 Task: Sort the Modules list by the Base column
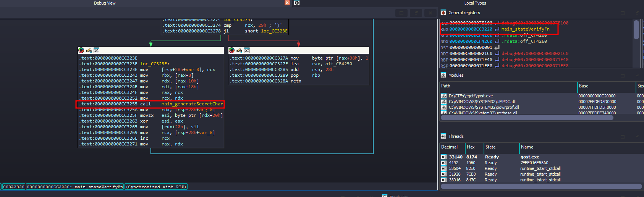click(606, 86)
